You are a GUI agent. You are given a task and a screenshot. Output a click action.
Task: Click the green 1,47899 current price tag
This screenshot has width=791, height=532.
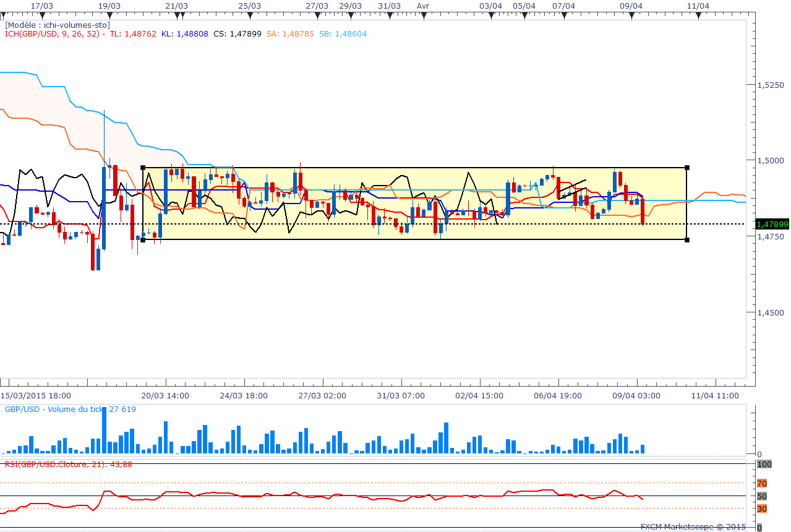pos(772,225)
